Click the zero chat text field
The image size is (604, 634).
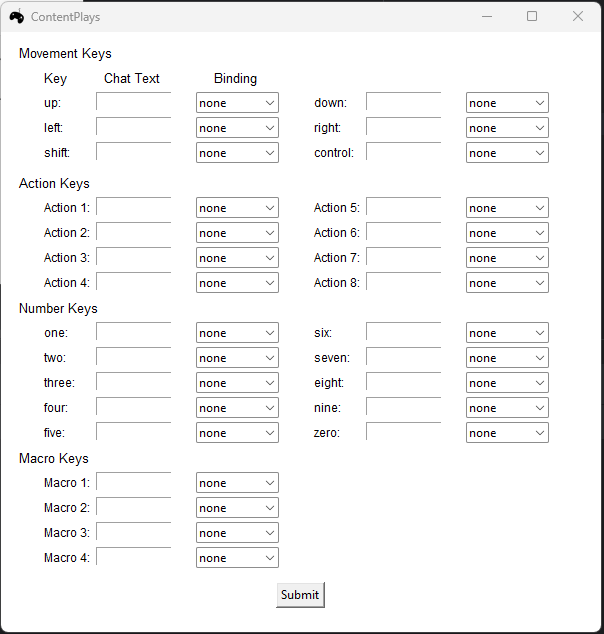pos(403,431)
